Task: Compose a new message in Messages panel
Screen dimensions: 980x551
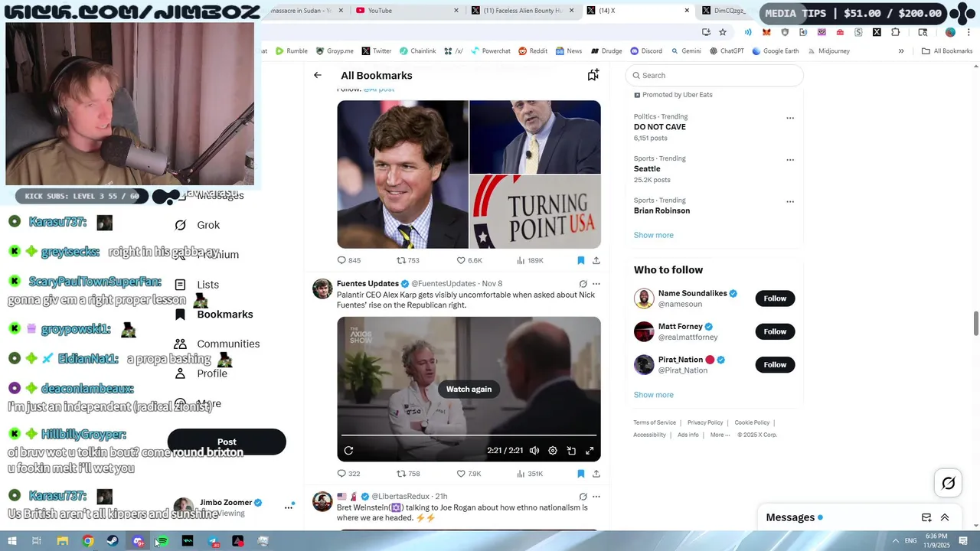Action: pos(926,517)
